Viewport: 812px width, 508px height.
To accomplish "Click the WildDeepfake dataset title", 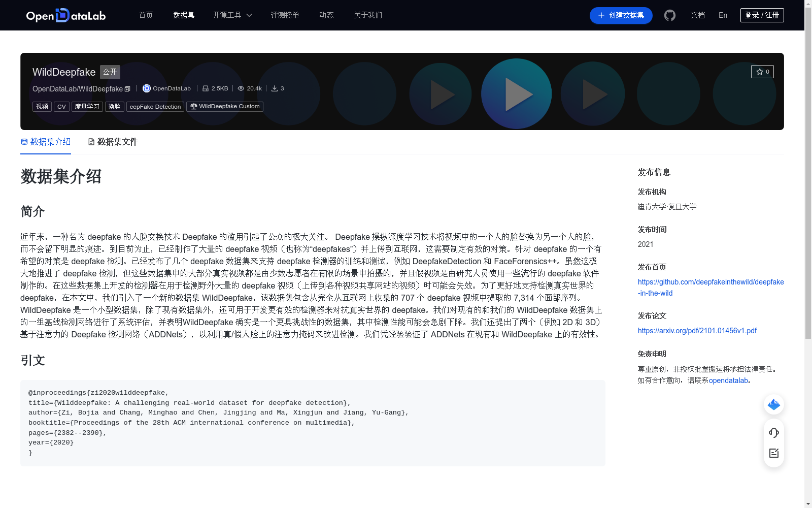I will click(x=64, y=72).
